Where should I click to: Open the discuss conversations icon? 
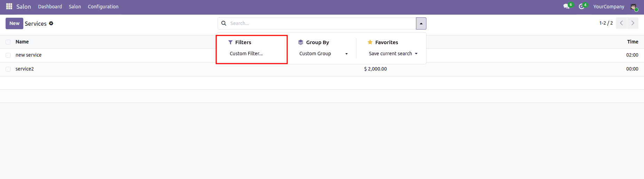[x=566, y=7]
